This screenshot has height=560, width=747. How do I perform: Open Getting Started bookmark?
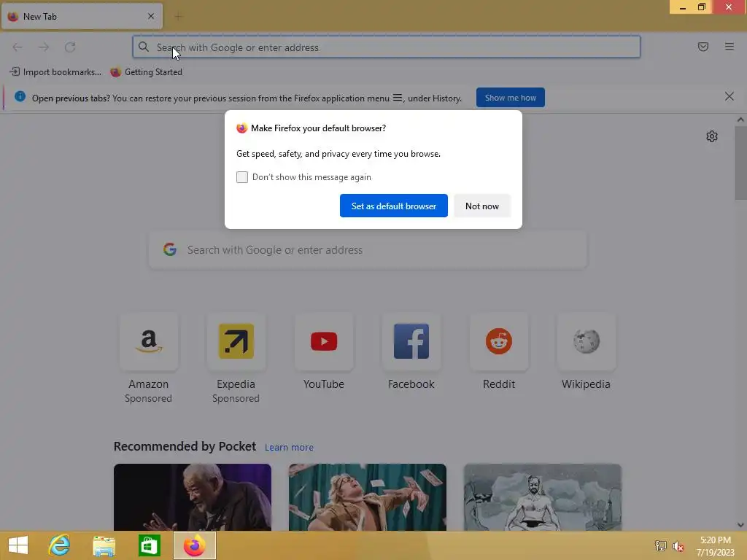click(146, 72)
